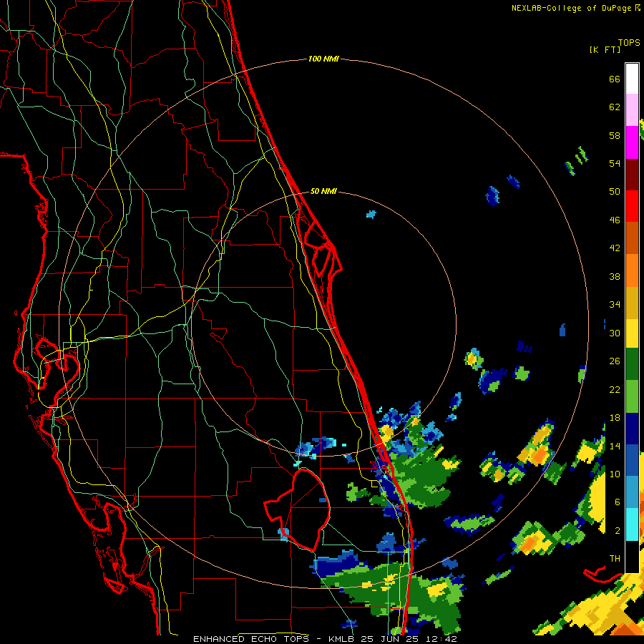The height and width of the screenshot is (644, 644).
Task: Select the "2" legend value
Action: point(618,531)
